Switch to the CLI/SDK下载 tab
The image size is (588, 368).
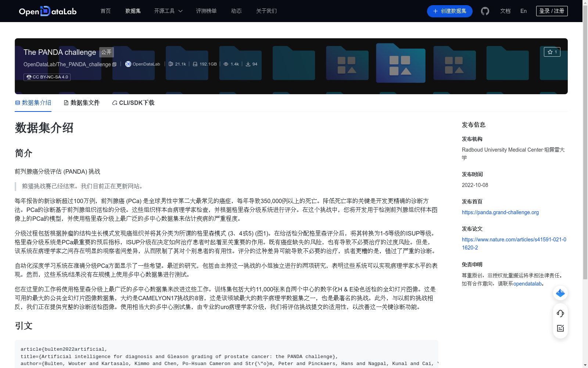(133, 103)
